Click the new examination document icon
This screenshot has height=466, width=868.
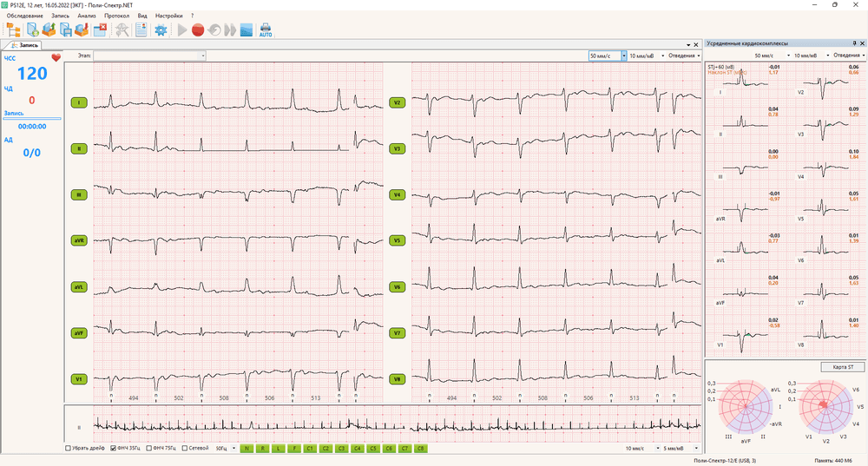coord(33,30)
